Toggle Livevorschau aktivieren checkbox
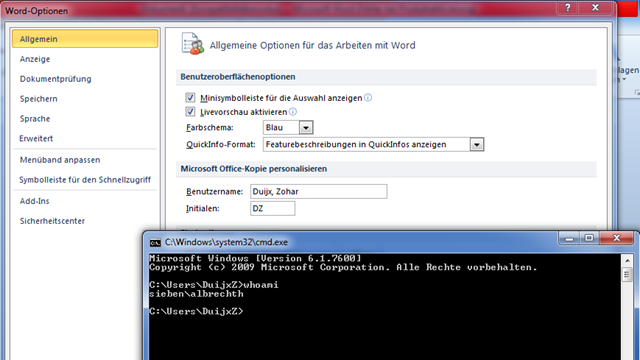The width and height of the screenshot is (640, 360). [190, 111]
